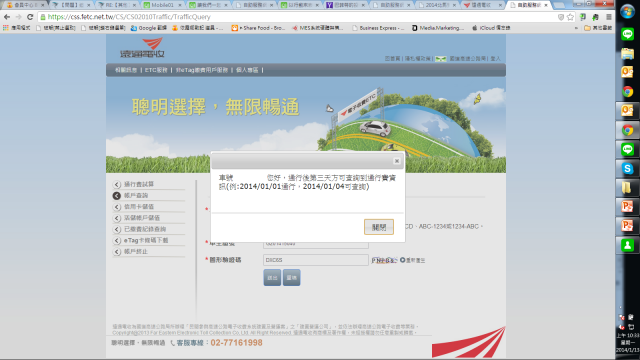The image size is (640, 360).
Task: Click the Far Eastern ETC logo
Action: 143,48
